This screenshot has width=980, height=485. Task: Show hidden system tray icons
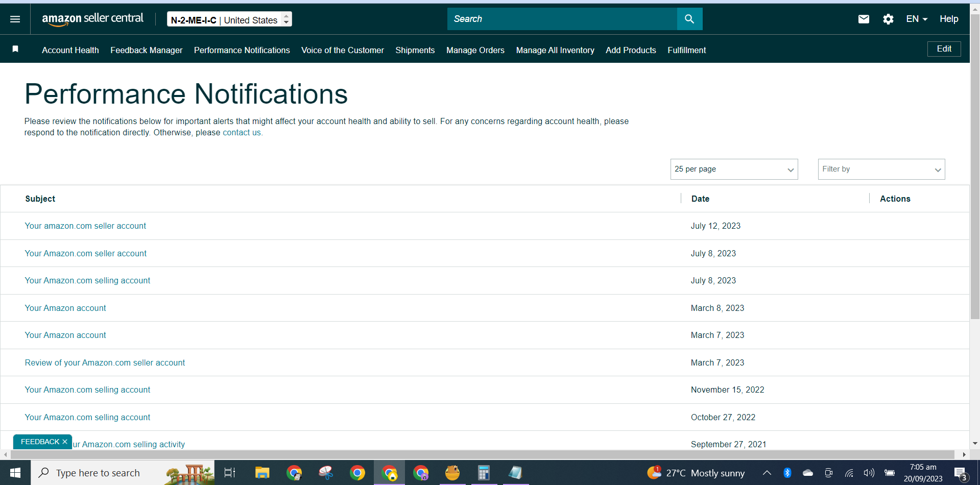pyautogui.click(x=767, y=473)
